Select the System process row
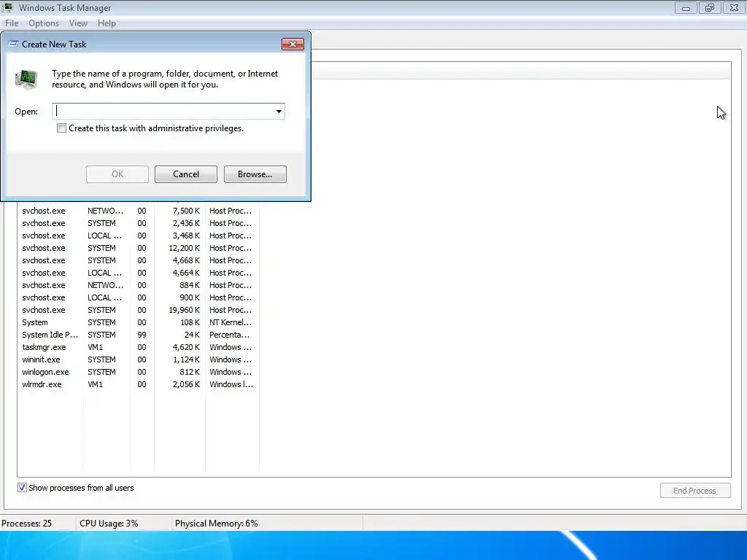 pyautogui.click(x=138, y=322)
